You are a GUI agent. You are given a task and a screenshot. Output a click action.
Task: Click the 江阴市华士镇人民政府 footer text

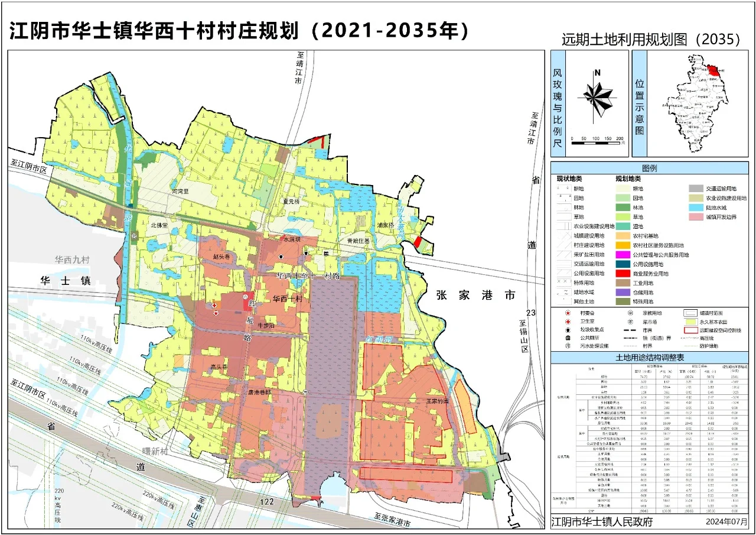601,523
